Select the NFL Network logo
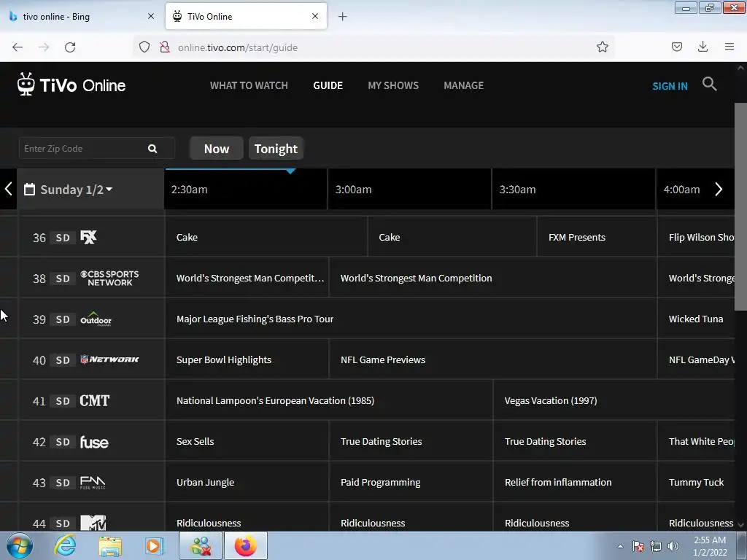 click(109, 359)
